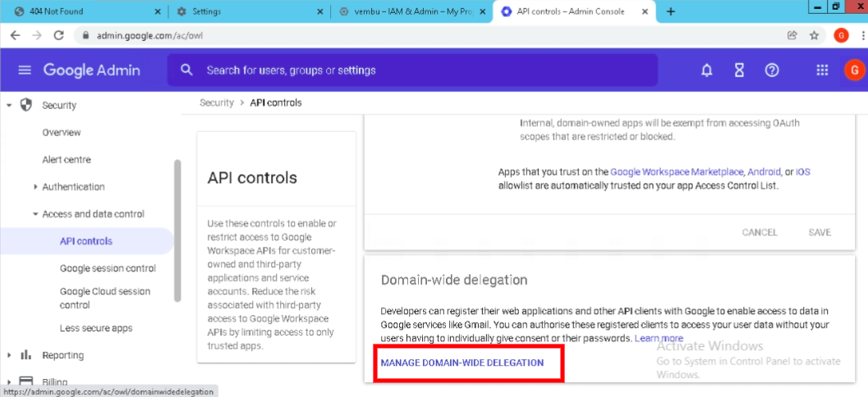
Task: Close the Settings tab
Action: click(x=320, y=11)
